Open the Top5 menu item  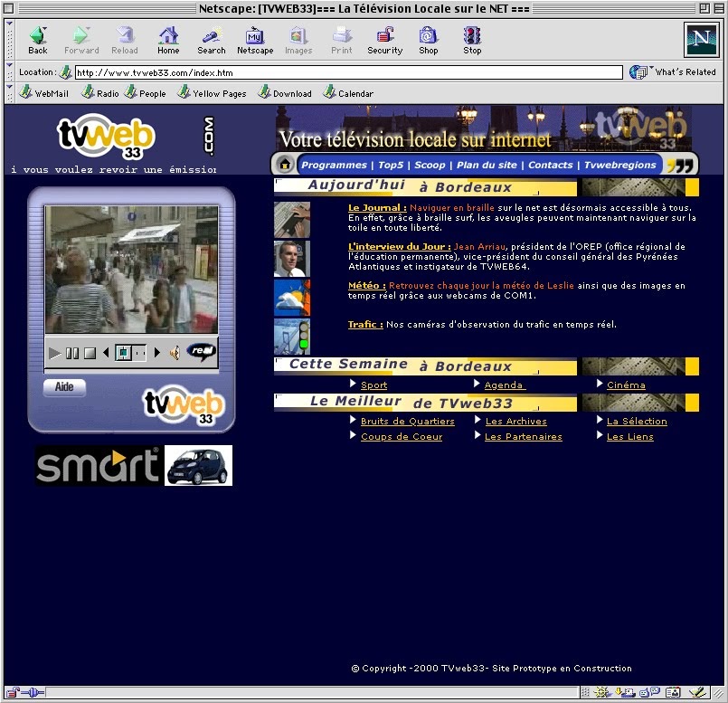click(x=391, y=165)
